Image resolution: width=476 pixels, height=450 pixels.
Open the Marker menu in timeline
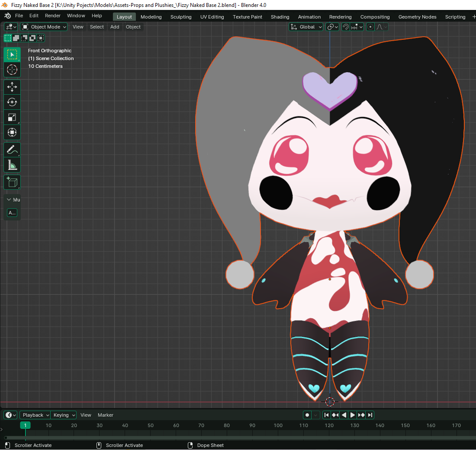coord(106,415)
